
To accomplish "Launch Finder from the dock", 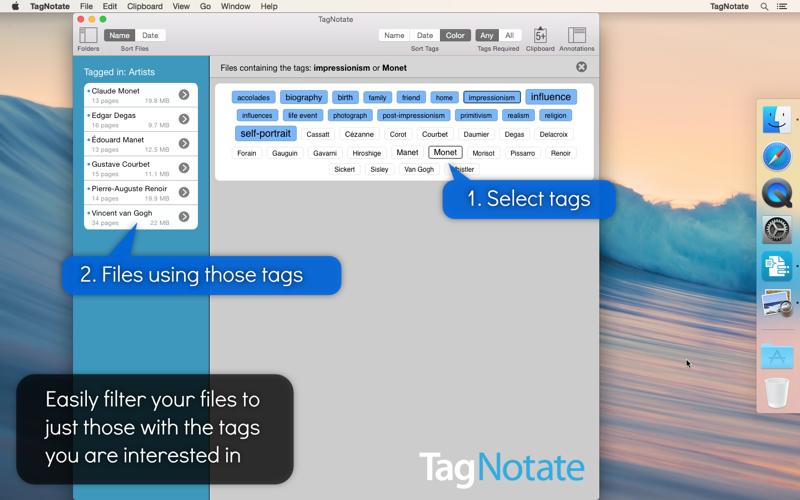I will point(777,119).
